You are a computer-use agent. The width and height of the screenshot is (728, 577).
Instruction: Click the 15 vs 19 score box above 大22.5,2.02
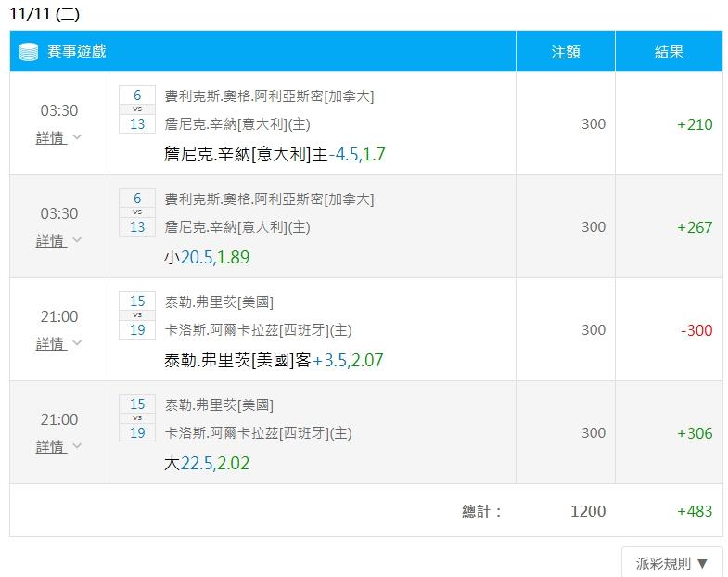(x=137, y=418)
